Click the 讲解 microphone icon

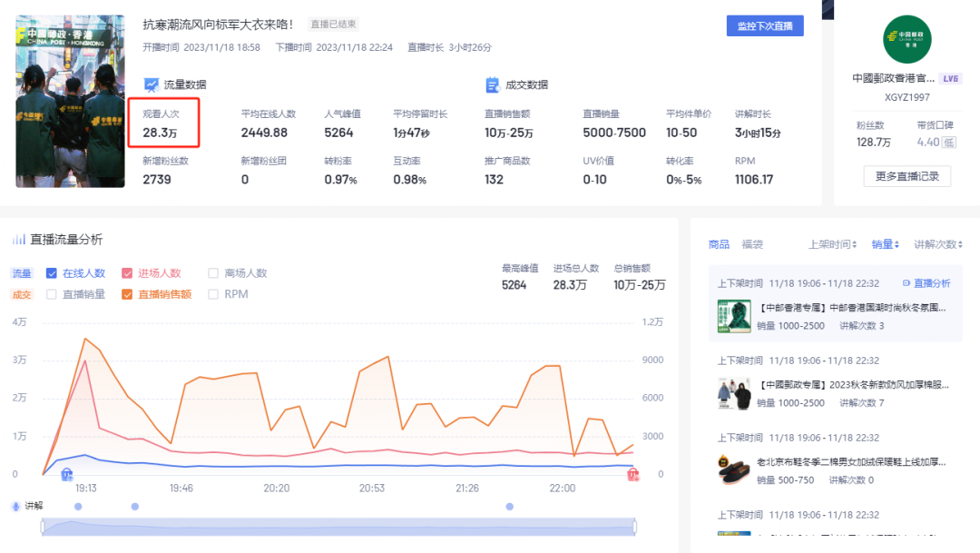[15, 506]
